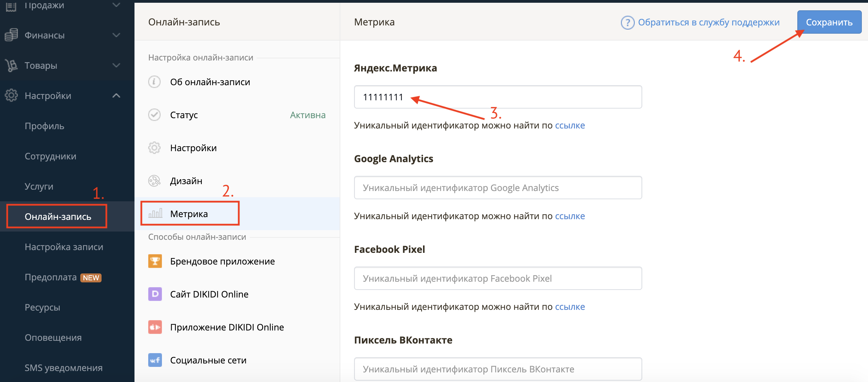Click the Активна status label
This screenshot has height=382, width=868.
308,115
